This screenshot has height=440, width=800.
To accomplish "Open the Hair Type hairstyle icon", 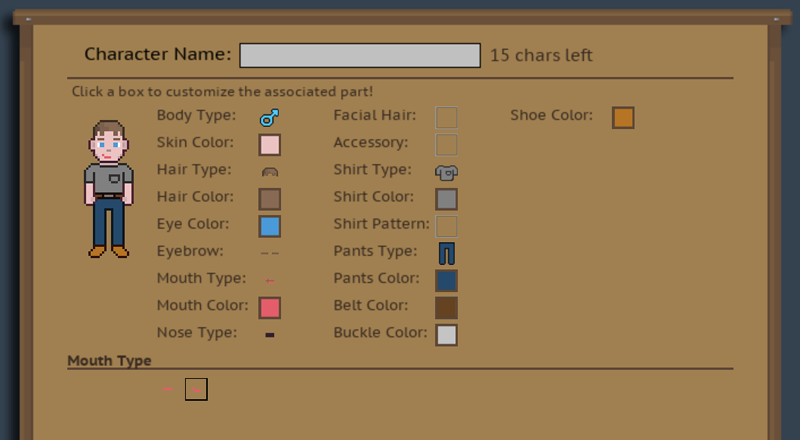I will 269,172.
